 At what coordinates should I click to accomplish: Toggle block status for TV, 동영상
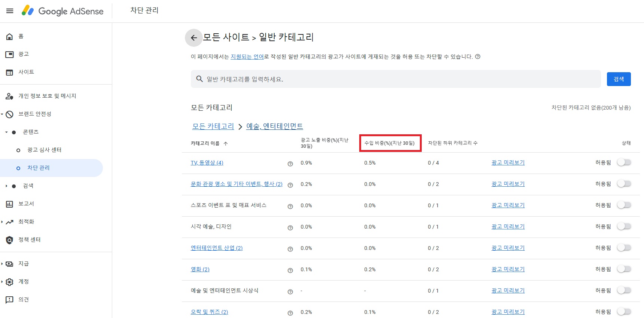coord(624,162)
